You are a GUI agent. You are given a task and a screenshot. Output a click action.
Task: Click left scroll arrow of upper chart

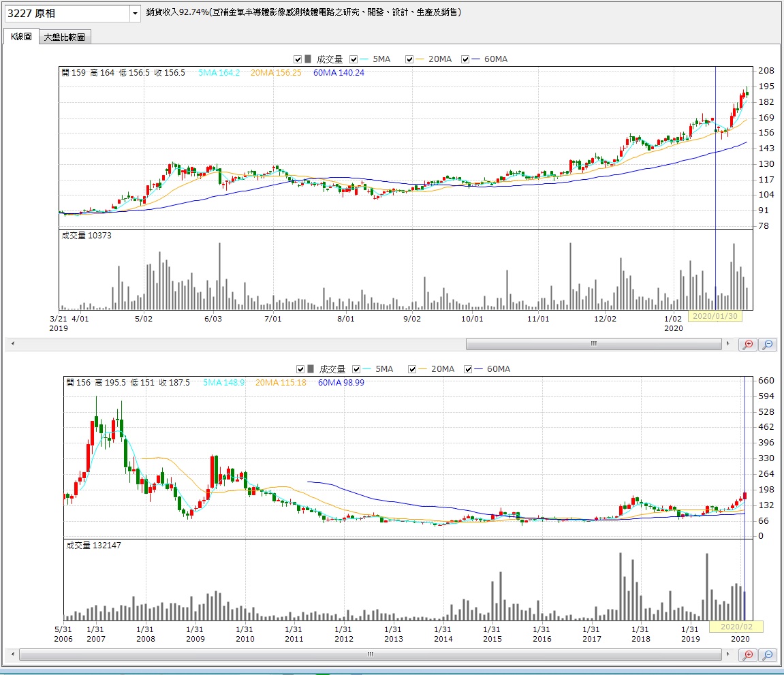12,343
